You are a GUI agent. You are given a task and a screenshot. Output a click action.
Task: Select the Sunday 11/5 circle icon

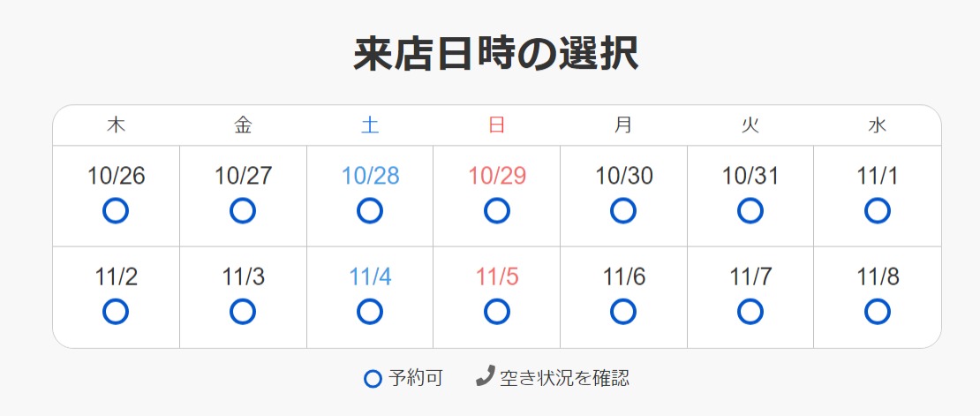pos(497,312)
